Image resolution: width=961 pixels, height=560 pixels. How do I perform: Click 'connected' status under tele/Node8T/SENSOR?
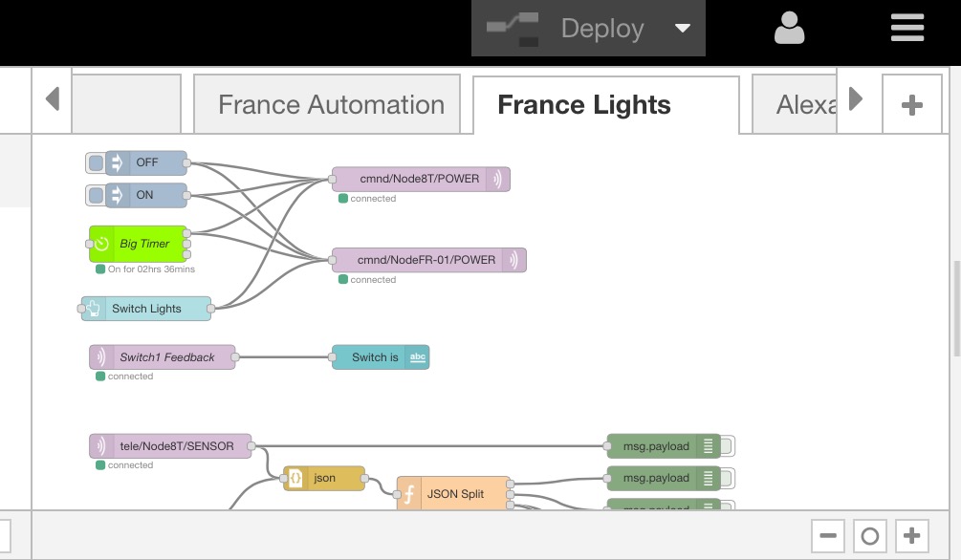click(131, 465)
